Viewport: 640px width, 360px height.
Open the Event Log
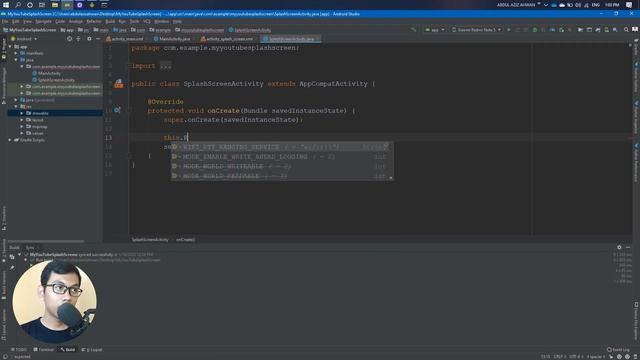[x=618, y=350]
